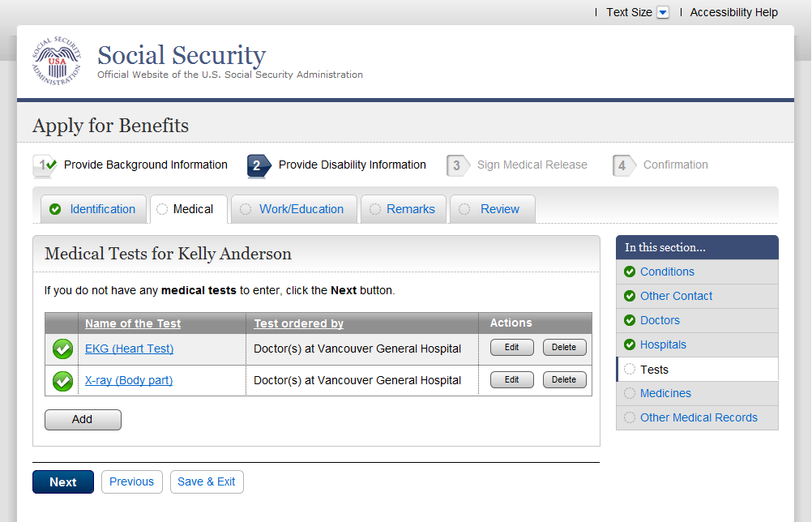Add a new medical test

(83, 419)
